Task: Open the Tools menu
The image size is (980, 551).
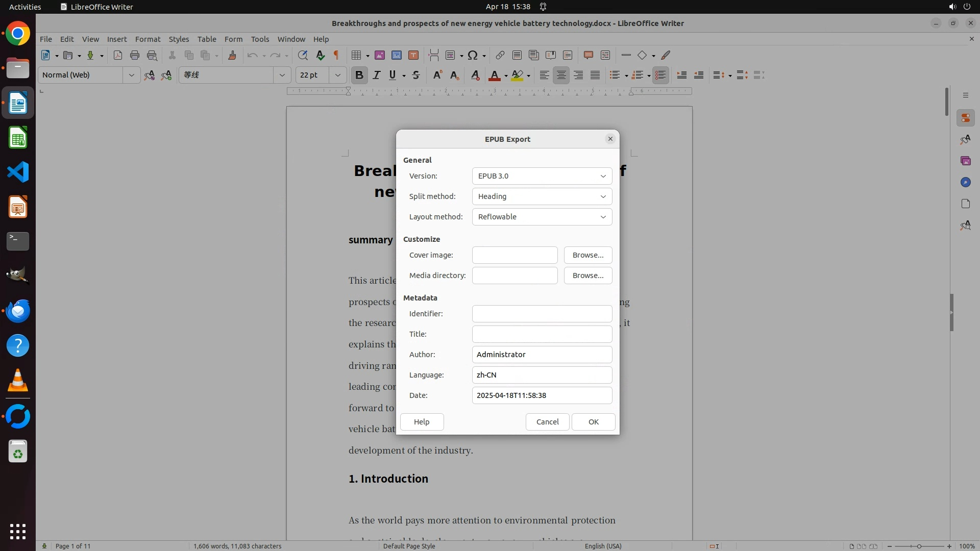Action: pos(260,39)
